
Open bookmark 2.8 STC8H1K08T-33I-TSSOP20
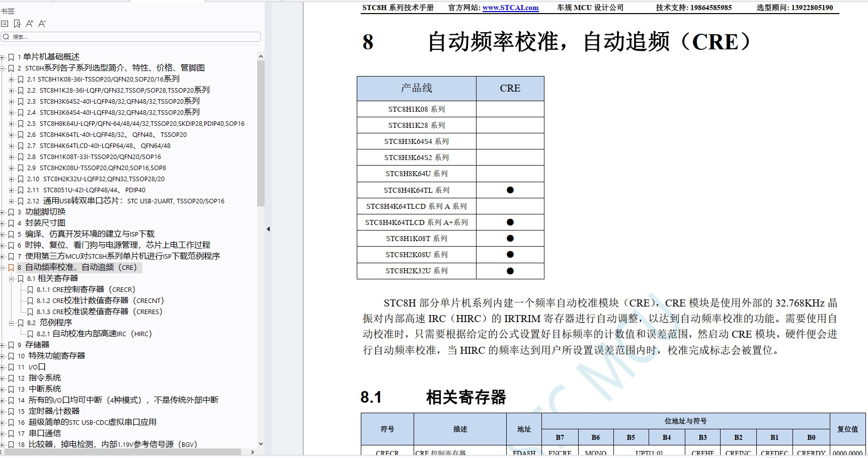[94, 157]
